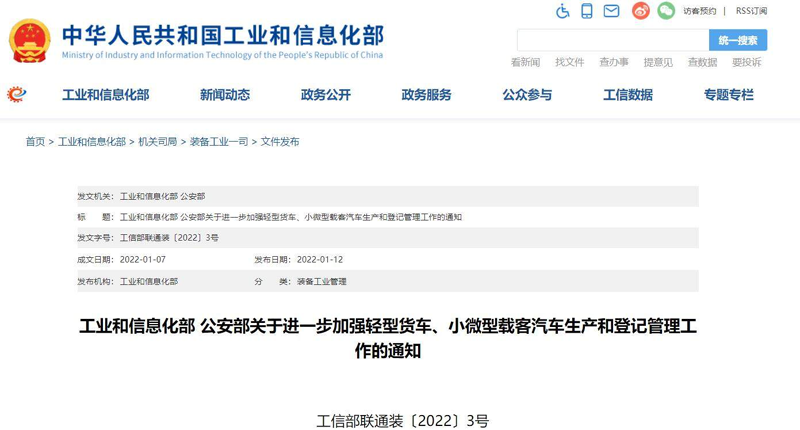Select 提意见 under search box

658,62
